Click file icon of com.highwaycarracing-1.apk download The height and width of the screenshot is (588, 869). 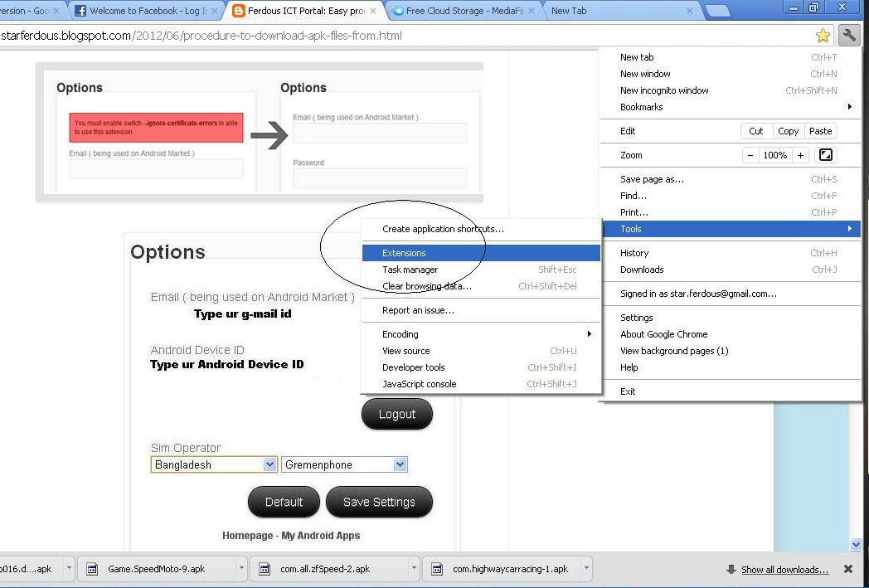point(437,569)
